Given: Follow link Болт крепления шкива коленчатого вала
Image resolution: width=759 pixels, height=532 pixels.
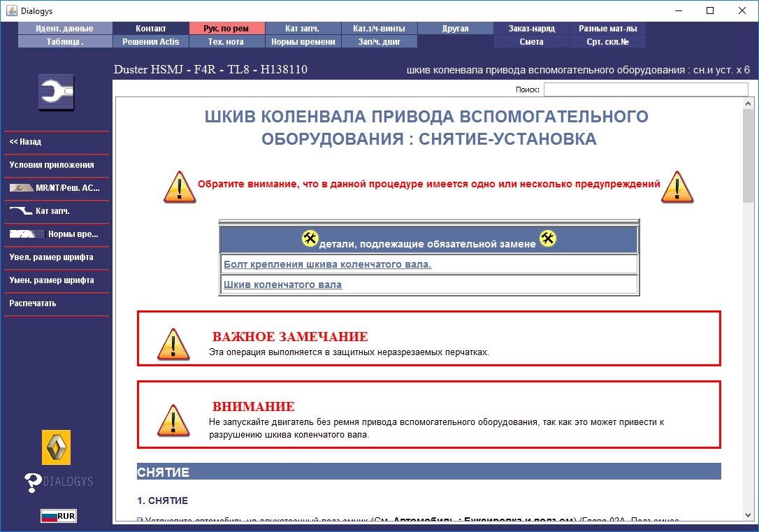Looking at the screenshot, I should coord(327,264).
